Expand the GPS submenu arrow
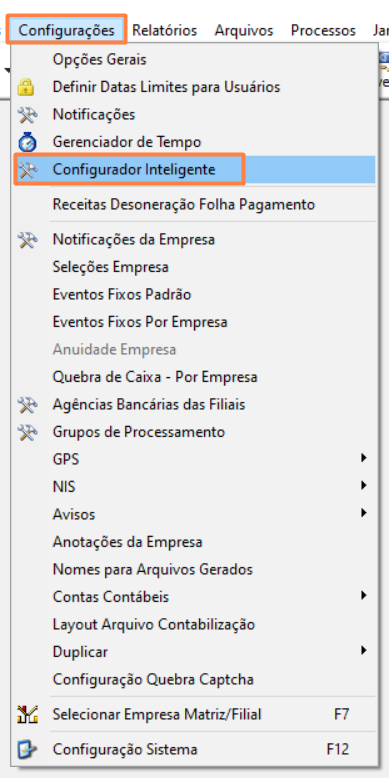 [364, 458]
